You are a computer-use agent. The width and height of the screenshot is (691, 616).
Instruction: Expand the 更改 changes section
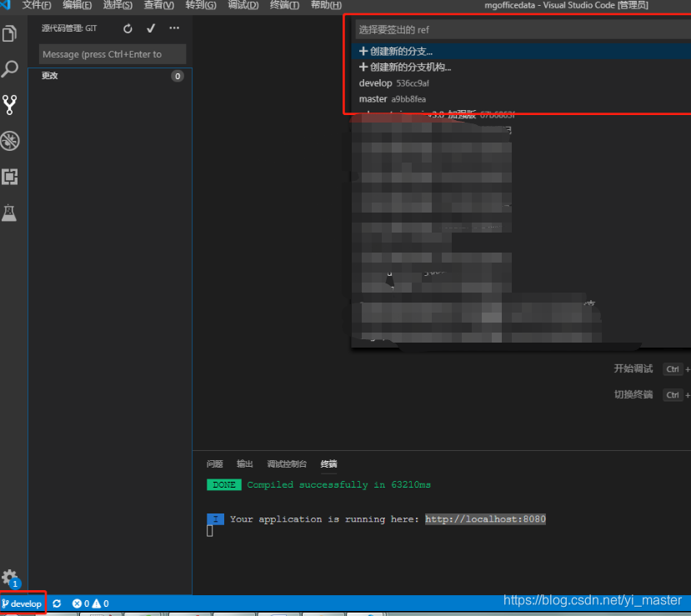110,76
